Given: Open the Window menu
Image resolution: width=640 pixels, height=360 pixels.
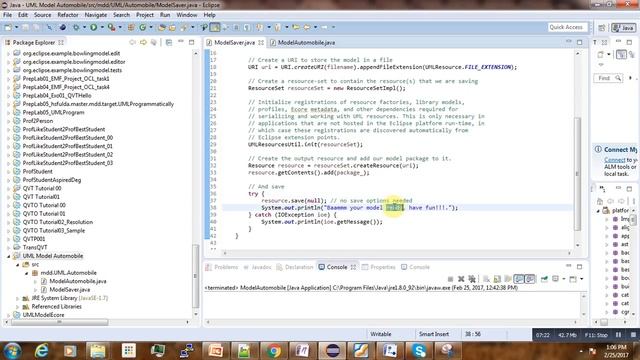Looking at the screenshot, I should 187,15.
